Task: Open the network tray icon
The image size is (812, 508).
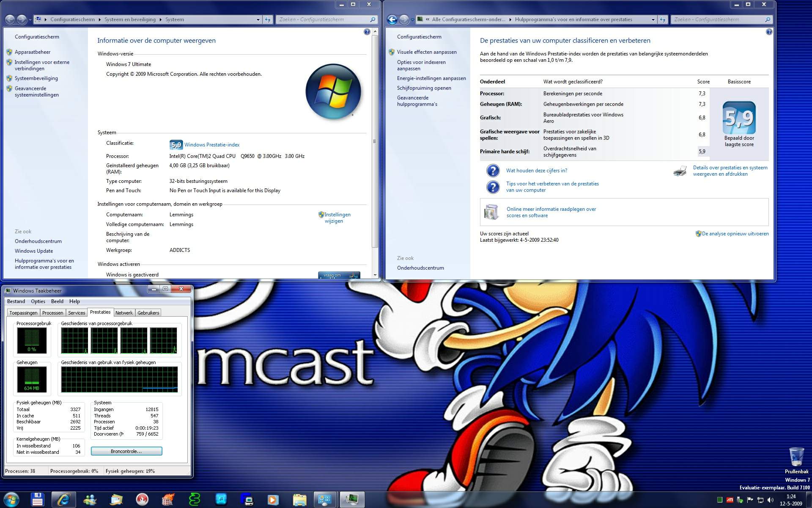Action: pos(760,500)
